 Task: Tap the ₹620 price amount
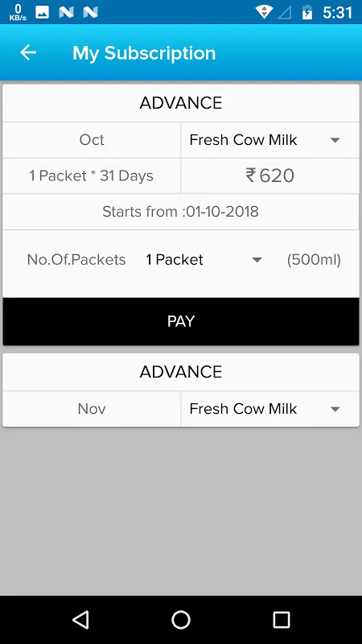pyautogui.click(x=269, y=175)
